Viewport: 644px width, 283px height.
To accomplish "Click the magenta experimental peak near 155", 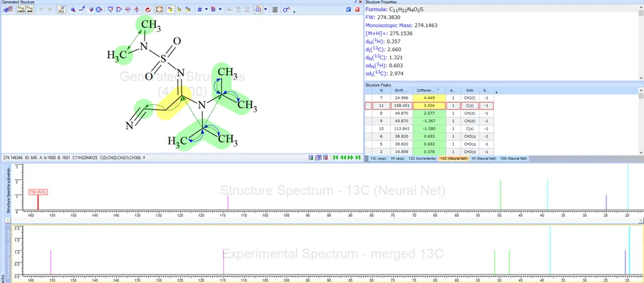I will pos(50,262).
